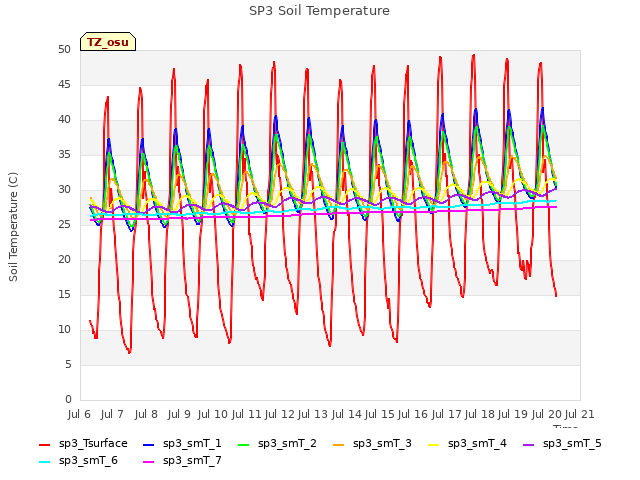Click the SP3 Soil Temperature chart title

pos(320,11)
